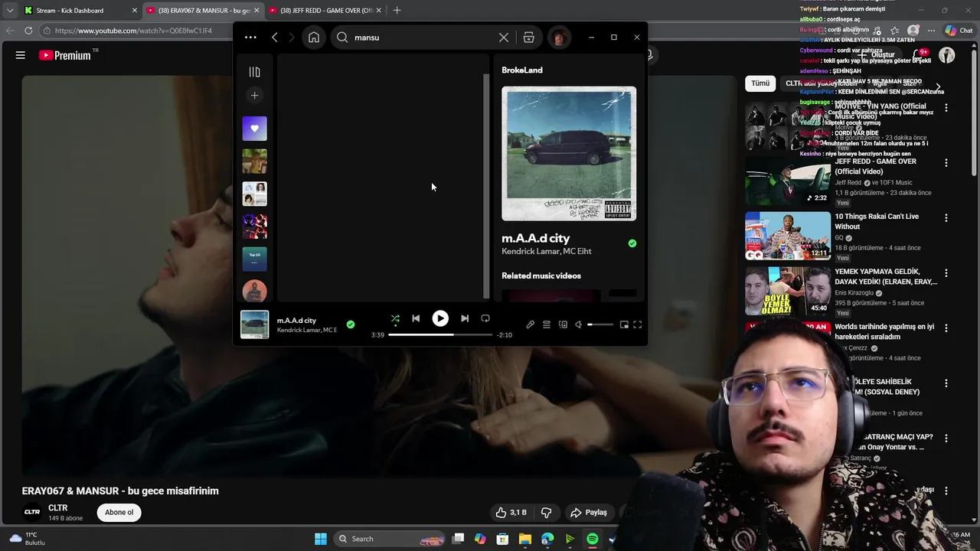Go forward in Spotify navigation
This screenshot has height=551, width=980.
[292, 37]
